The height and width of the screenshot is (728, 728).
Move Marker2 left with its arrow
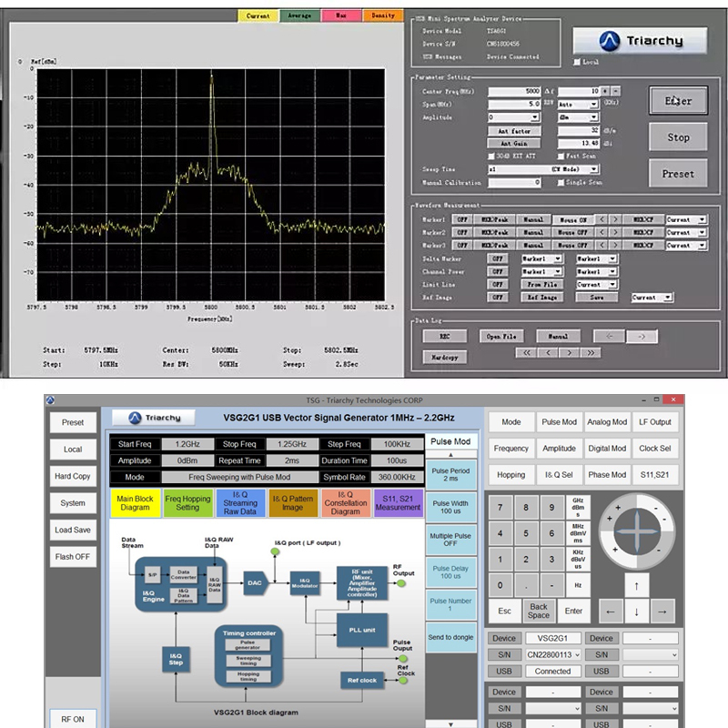tap(602, 232)
